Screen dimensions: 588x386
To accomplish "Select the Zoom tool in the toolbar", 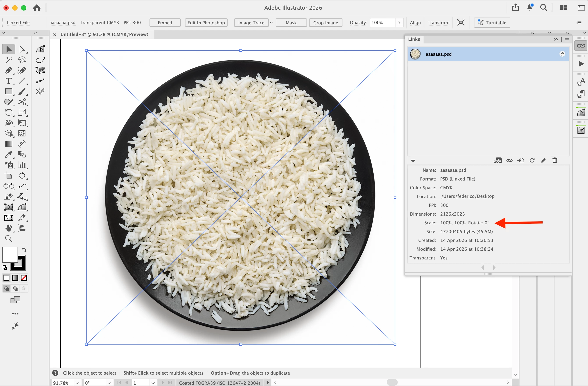I will (9, 239).
